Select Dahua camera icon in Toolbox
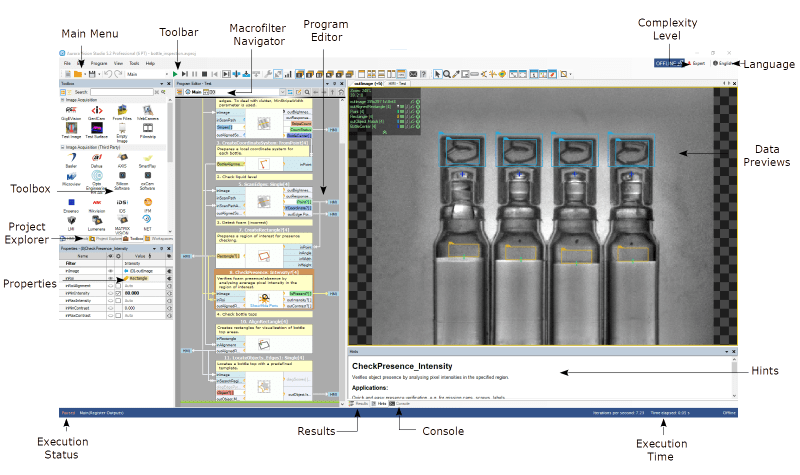This screenshot has height=475, width=800. point(96,160)
